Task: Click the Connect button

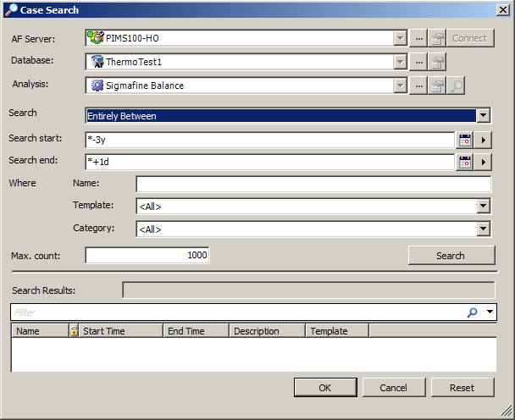Action: pyautogui.click(x=470, y=38)
